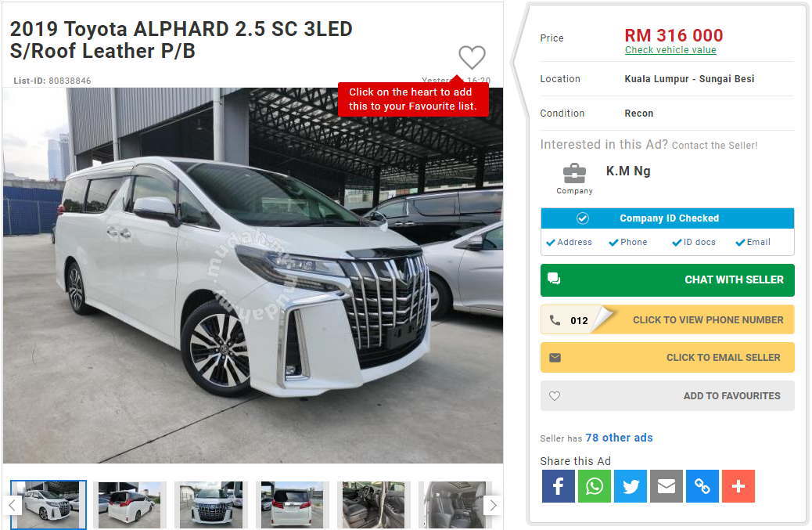This screenshot has width=812, height=530.
Task: Open Check vehicle value link
Action: coord(670,50)
